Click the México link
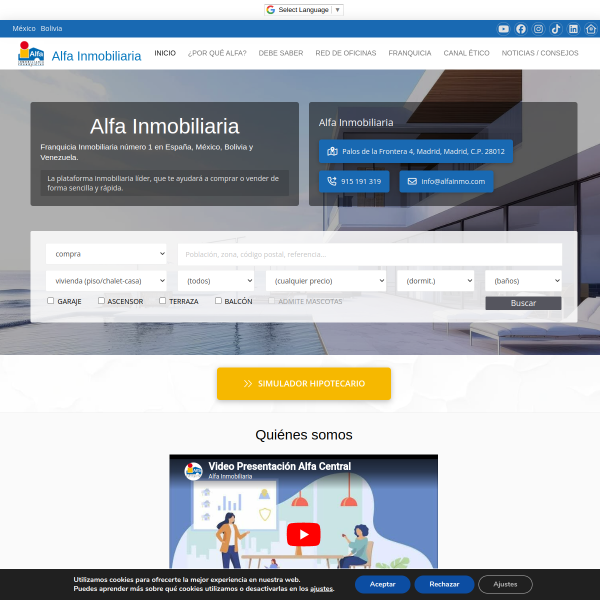Screen dimensions: 600x600 (24, 29)
